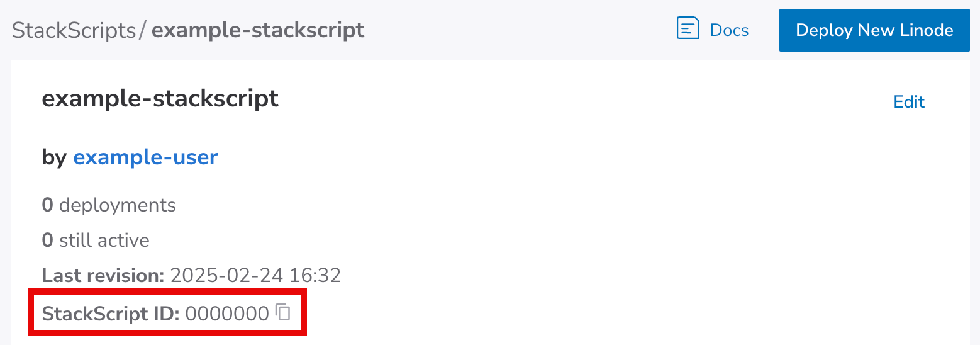Open the Docs link text

[729, 30]
